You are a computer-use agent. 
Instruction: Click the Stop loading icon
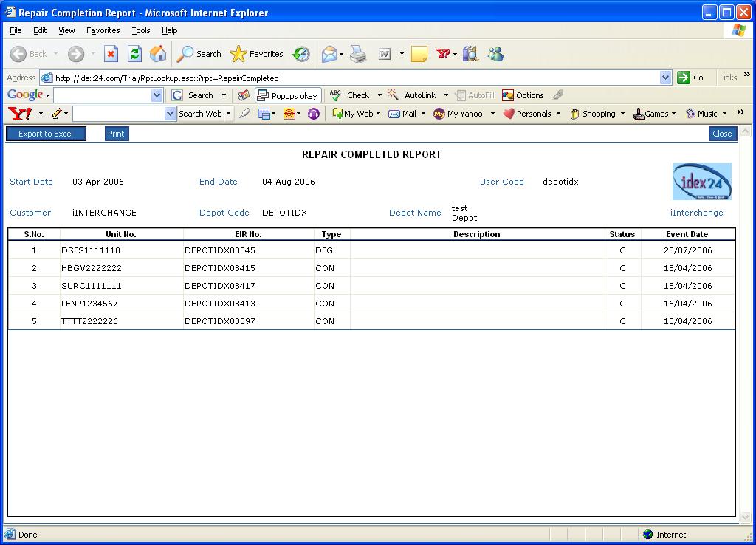(x=111, y=54)
